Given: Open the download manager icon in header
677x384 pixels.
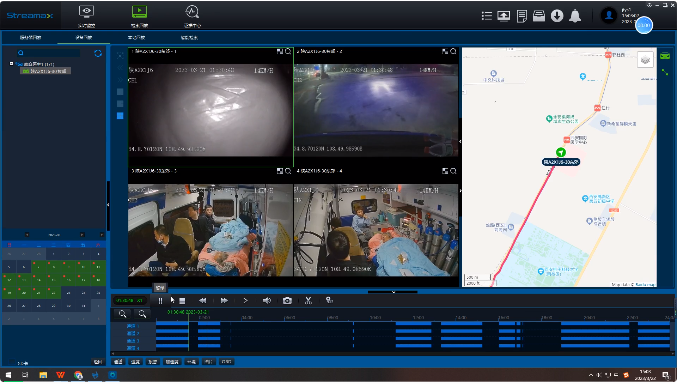Looking at the screenshot, I should (x=557, y=16).
